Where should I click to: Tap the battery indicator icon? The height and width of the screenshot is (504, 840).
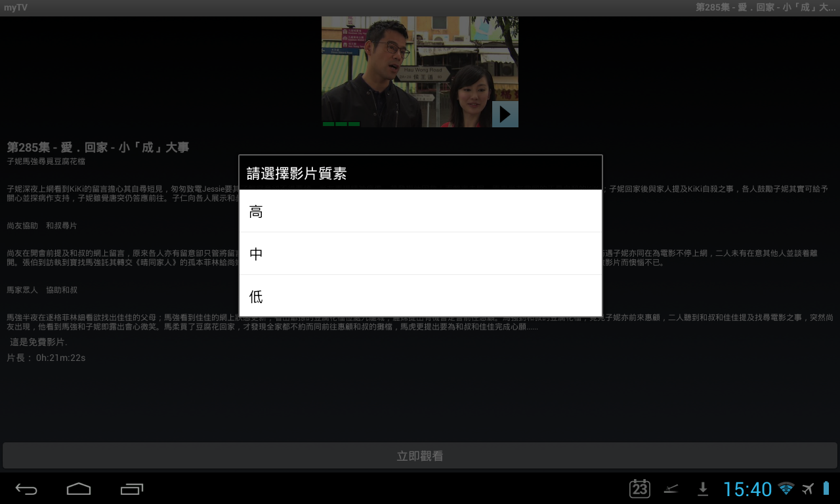click(x=826, y=488)
